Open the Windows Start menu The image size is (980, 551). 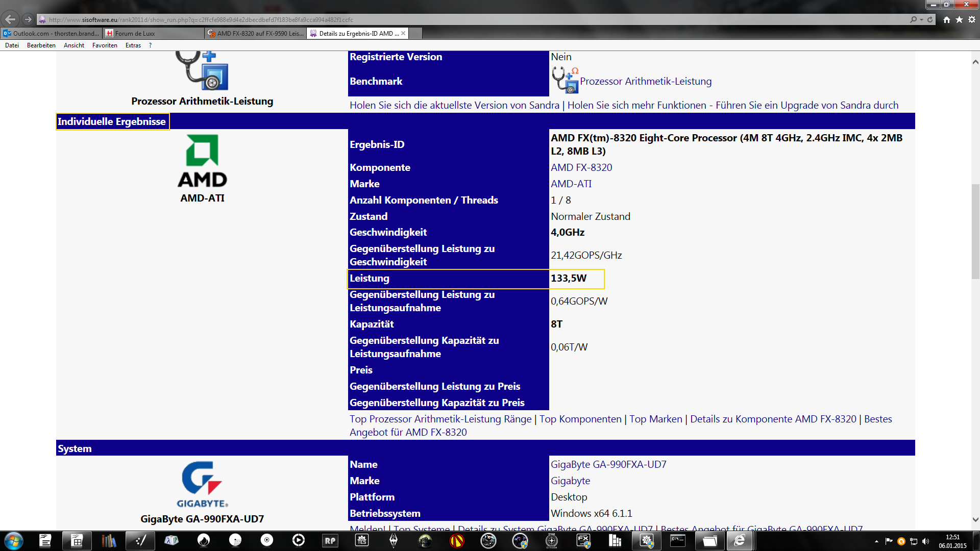(14, 541)
